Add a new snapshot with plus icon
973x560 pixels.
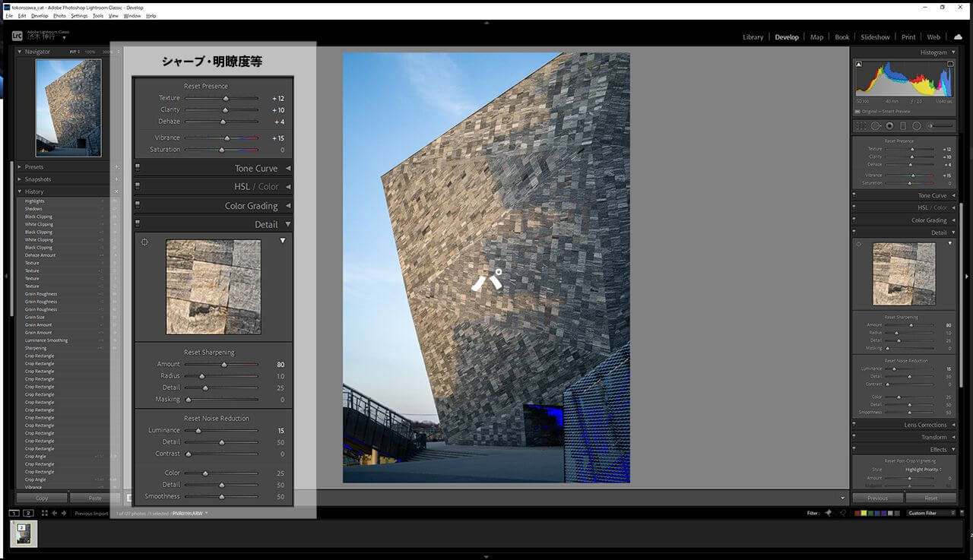(117, 179)
